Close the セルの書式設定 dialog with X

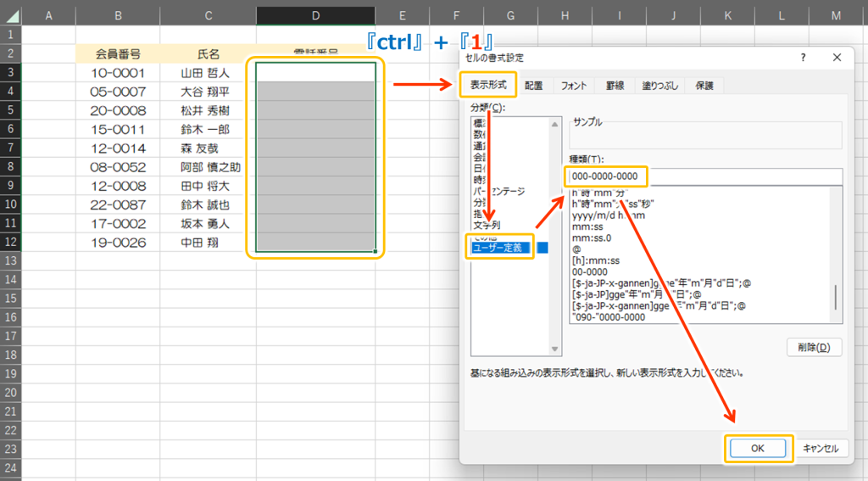point(837,58)
